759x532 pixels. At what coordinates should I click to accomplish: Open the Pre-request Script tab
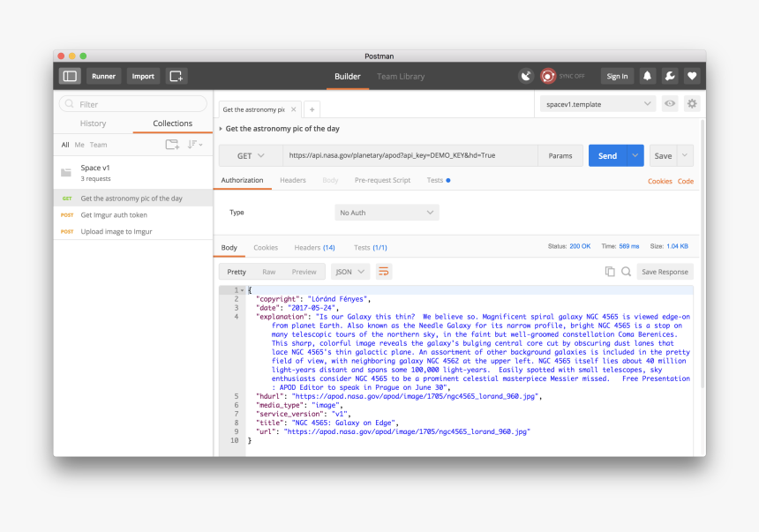click(x=382, y=180)
